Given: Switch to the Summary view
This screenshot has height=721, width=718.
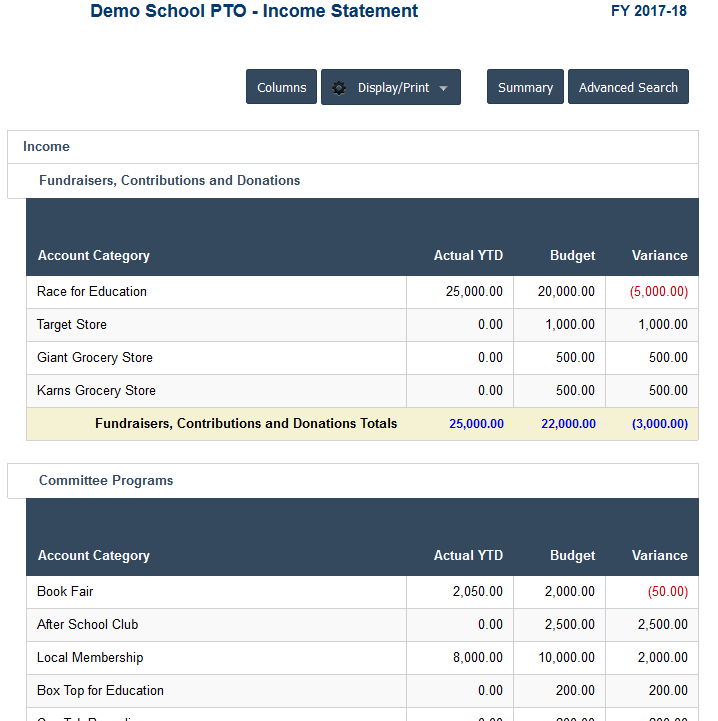Looking at the screenshot, I should tap(525, 87).
